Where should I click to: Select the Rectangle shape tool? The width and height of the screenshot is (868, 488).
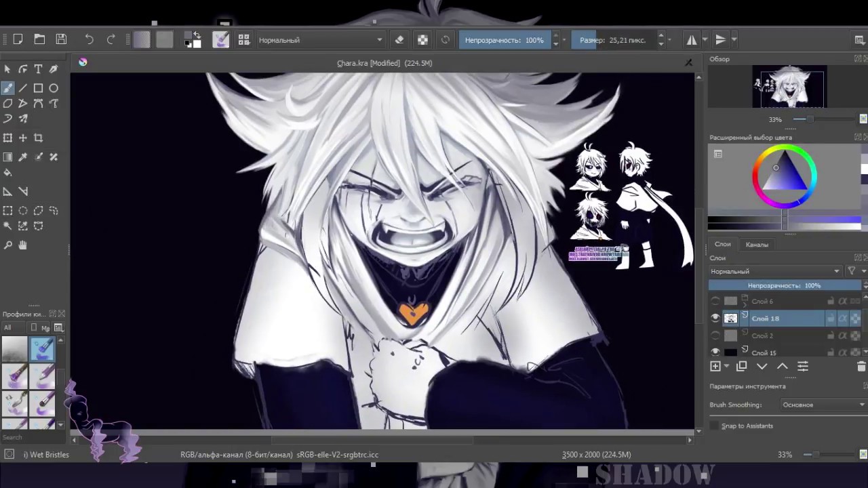click(x=38, y=88)
